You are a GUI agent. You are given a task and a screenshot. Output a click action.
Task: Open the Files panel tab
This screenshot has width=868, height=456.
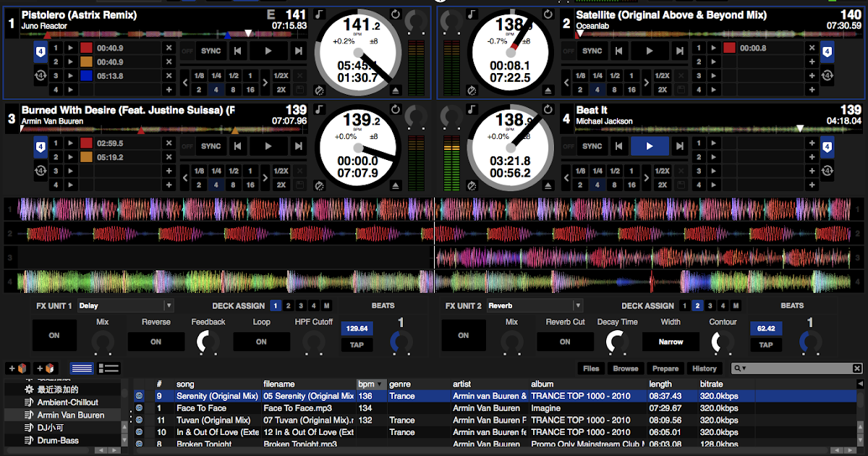tap(591, 368)
